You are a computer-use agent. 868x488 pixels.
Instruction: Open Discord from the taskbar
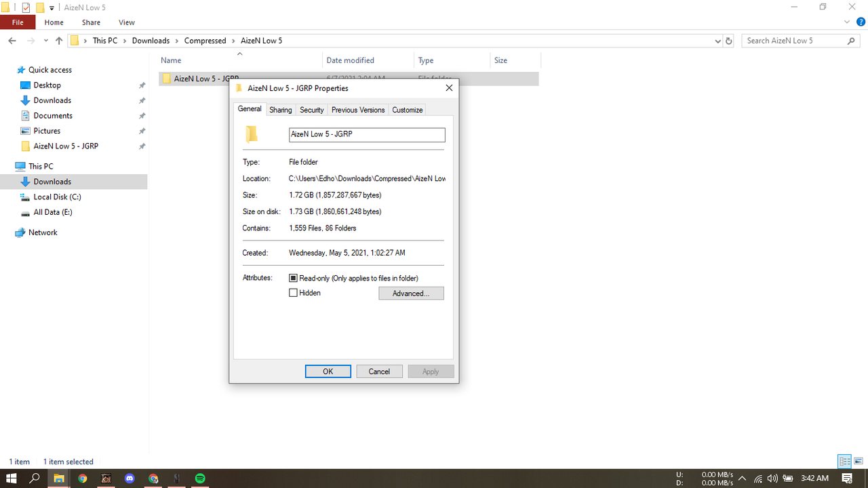[130, 479]
